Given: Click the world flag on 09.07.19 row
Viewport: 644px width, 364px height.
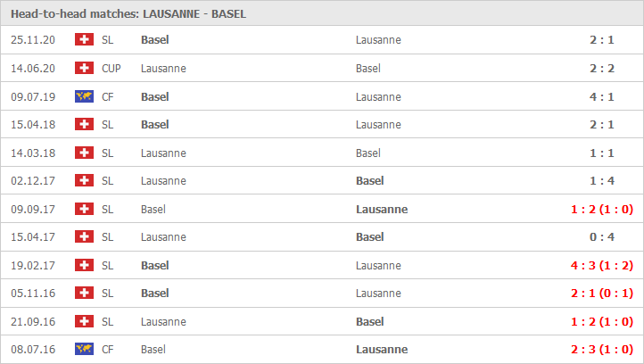Looking at the screenshot, I should 84,96.
